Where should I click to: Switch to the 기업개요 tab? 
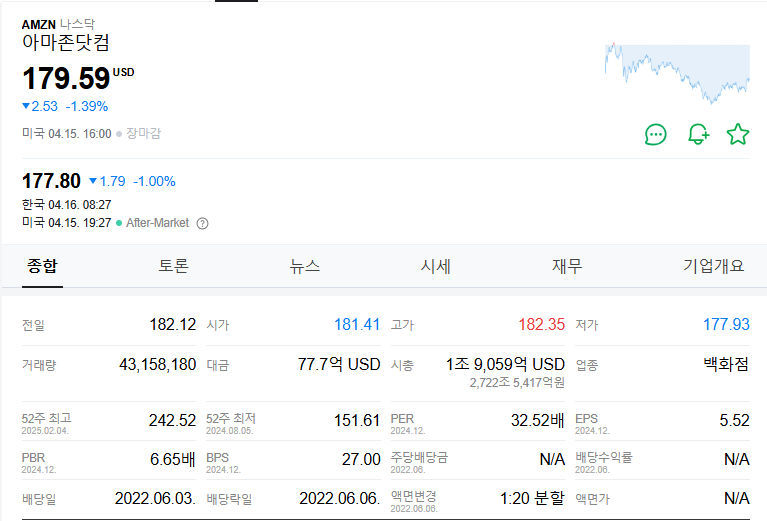(714, 266)
